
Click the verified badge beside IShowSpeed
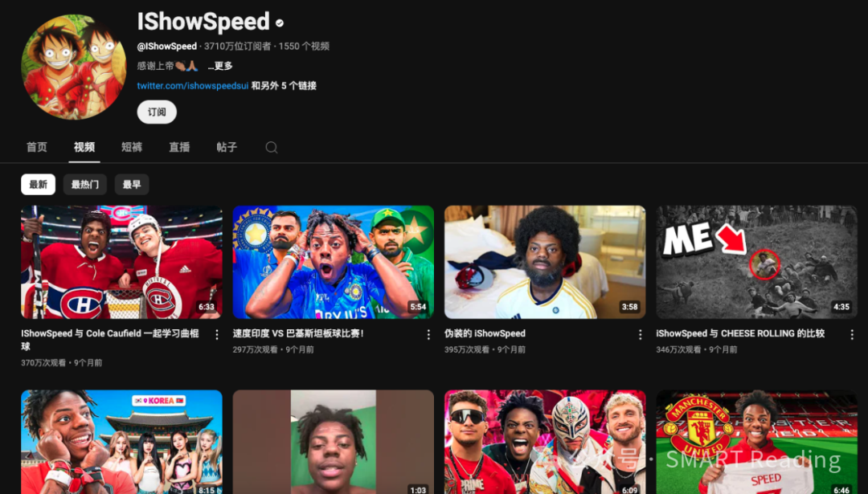pyautogui.click(x=280, y=23)
